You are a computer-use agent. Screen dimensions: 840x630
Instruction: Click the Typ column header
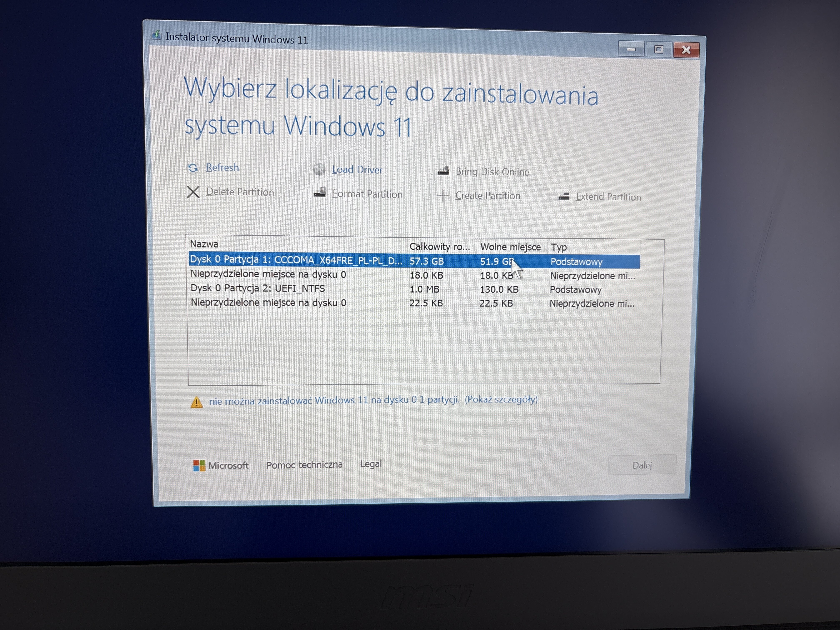click(559, 247)
